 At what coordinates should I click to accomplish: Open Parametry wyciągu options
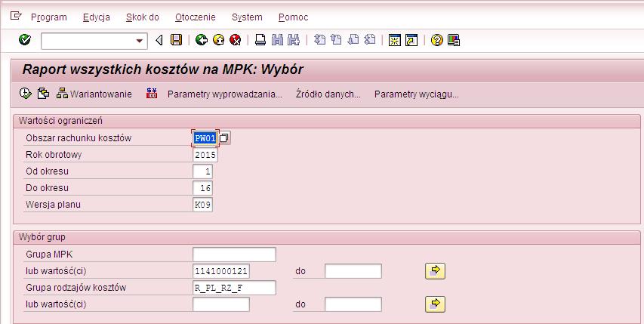click(x=417, y=94)
